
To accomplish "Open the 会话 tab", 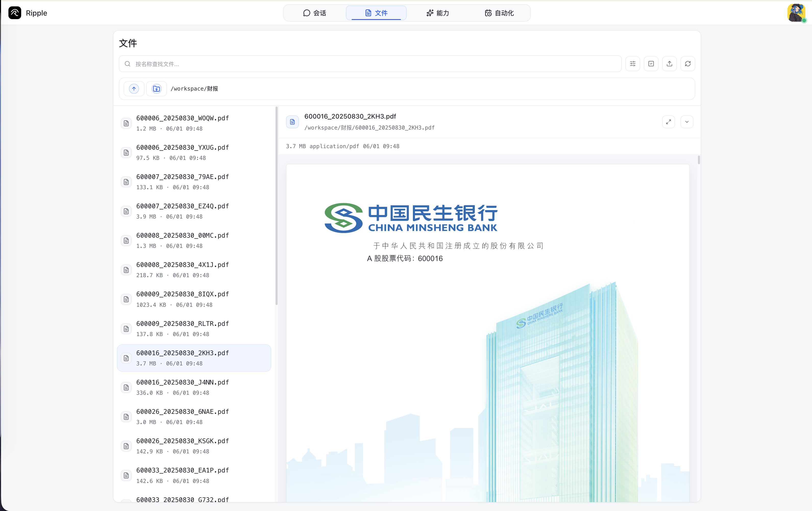I will (314, 13).
